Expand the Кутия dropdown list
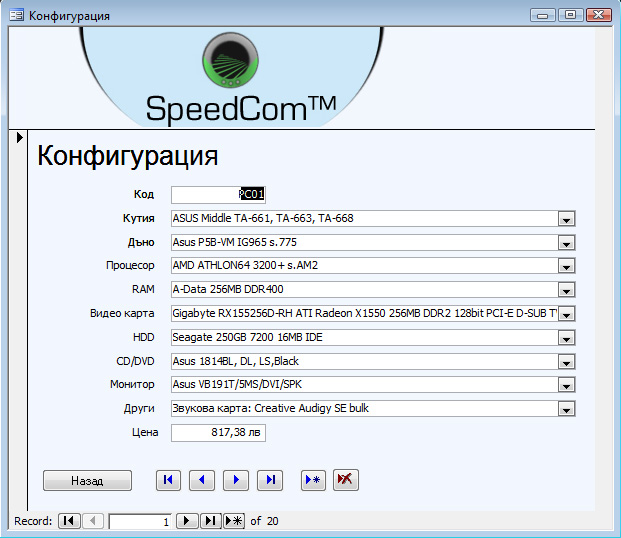The image size is (621, 538). tap(566, 219)
